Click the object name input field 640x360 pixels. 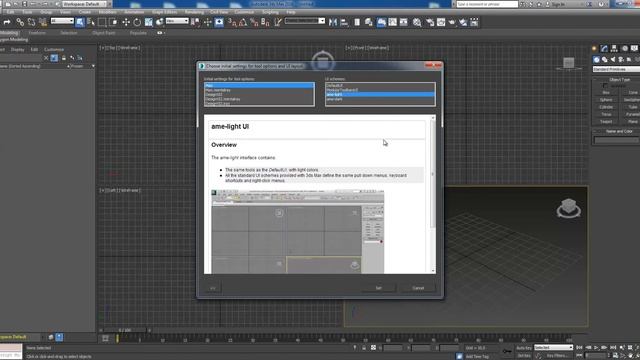[616, 140]
